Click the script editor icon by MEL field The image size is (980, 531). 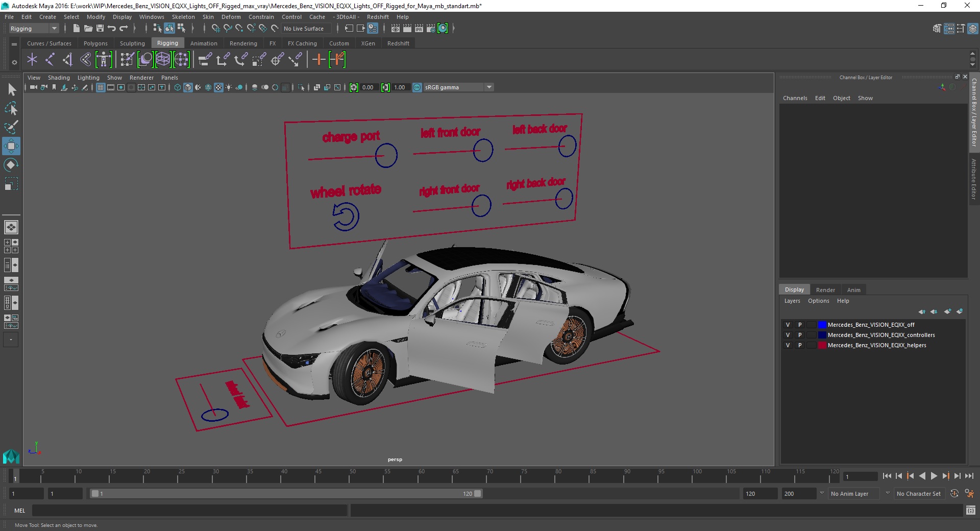coord(970,510)
